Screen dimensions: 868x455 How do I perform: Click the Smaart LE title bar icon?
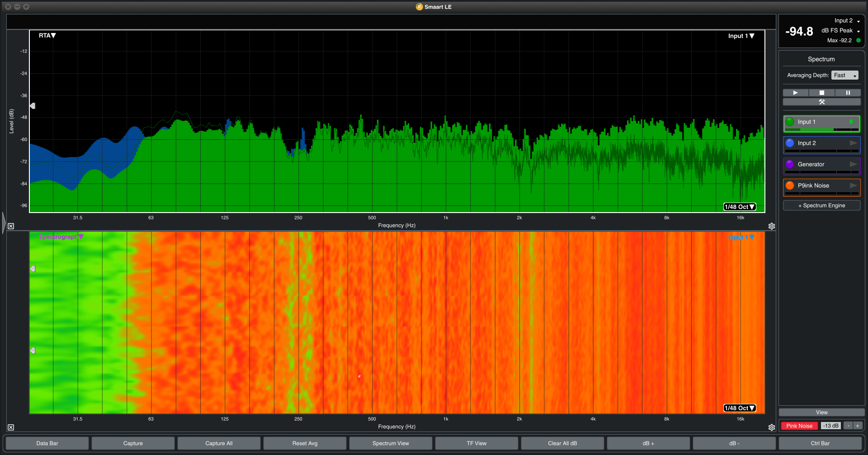pyautogui.click(x=419, y=7)
